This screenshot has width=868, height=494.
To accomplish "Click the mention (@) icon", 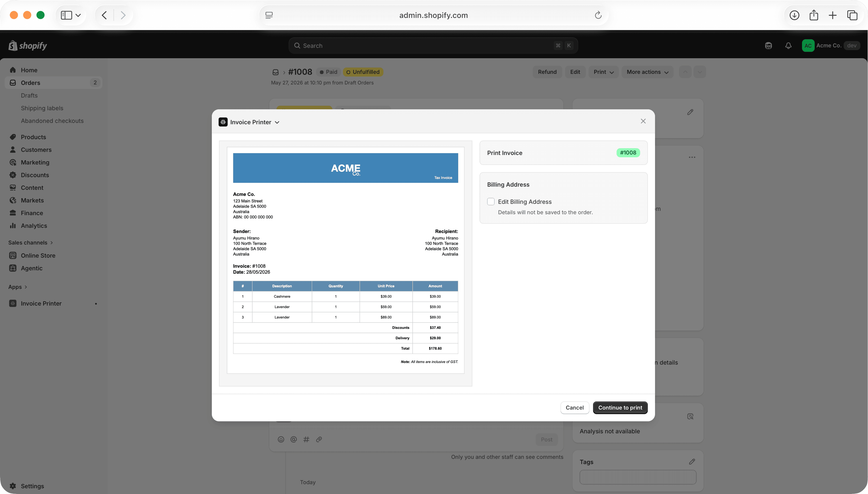I will click(x=294, y=439).
